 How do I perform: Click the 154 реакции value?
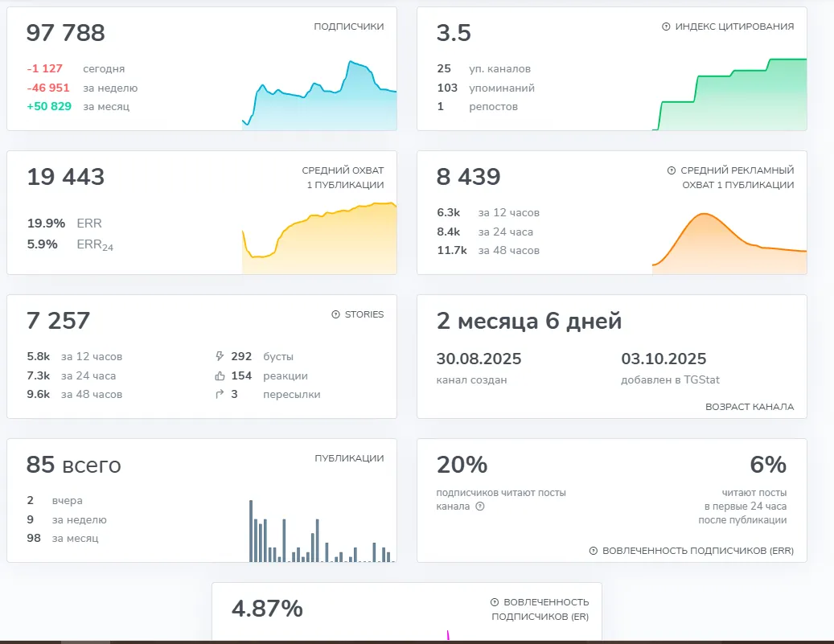241,376
